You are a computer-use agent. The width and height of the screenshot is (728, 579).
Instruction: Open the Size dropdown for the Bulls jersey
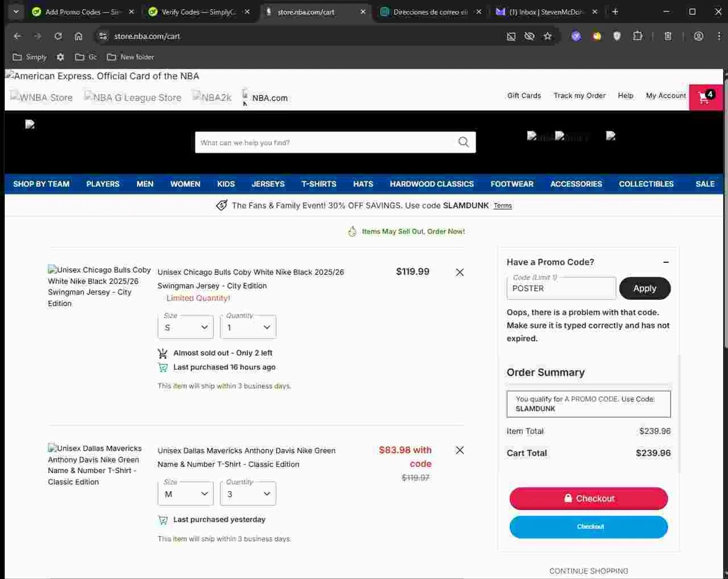[x=185, y=327]
